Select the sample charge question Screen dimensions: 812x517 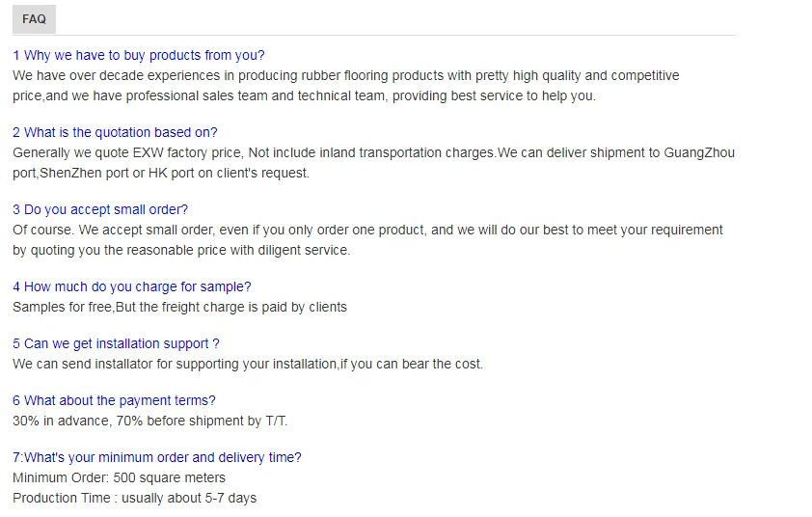point(132,286)
